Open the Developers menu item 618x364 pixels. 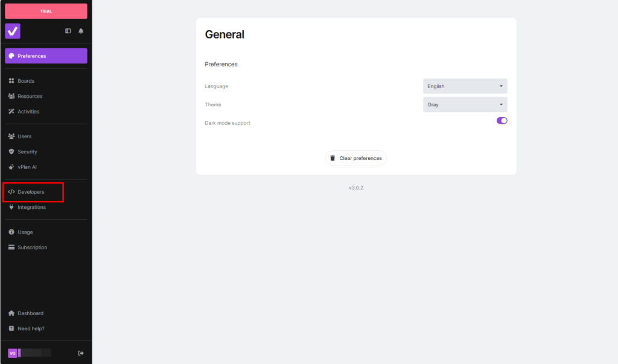coord(31,192)
